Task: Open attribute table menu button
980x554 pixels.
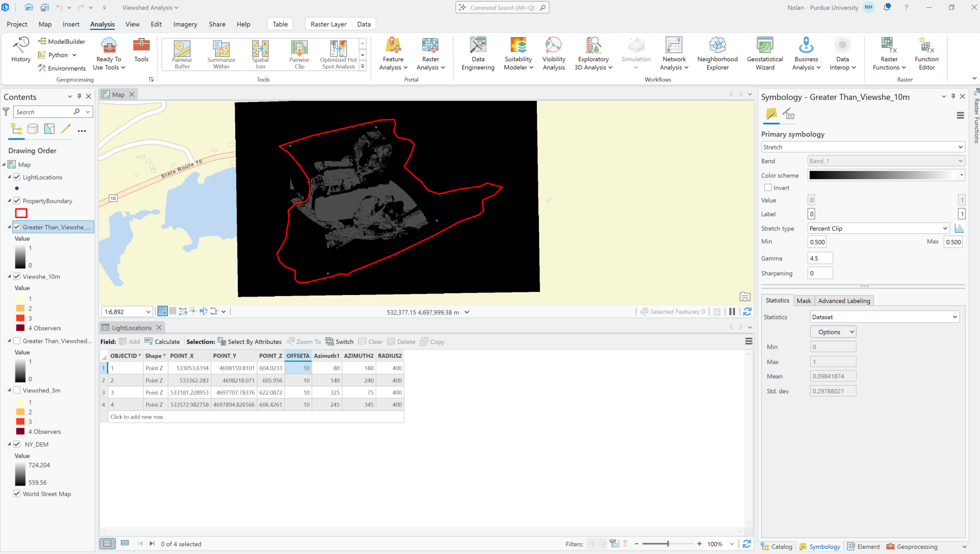Action: click(749, 341)
